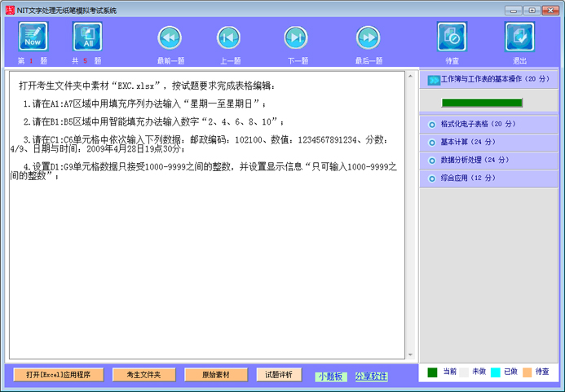
Task: Click the scrollbar up arrow of question pane
Action: click(410, 76)
